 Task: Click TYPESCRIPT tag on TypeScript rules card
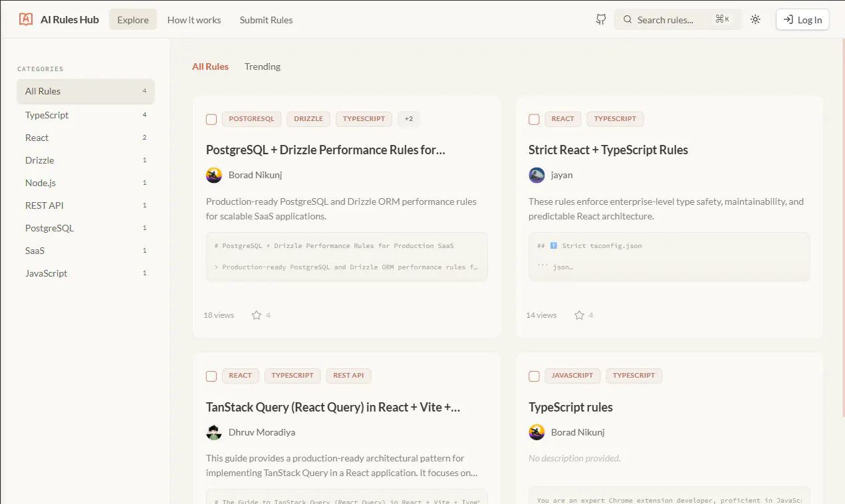coord(634,376)
